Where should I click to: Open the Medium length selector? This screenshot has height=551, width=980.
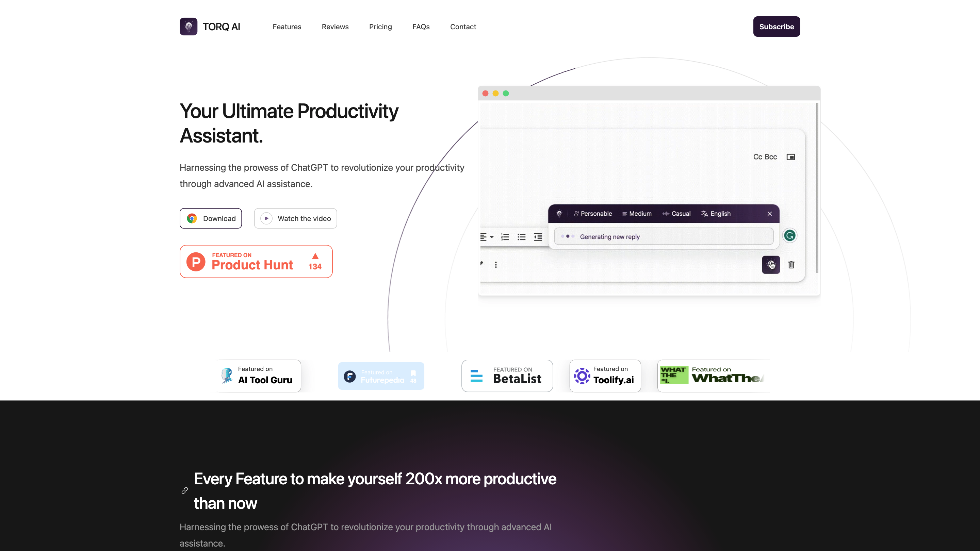(637, 214)
